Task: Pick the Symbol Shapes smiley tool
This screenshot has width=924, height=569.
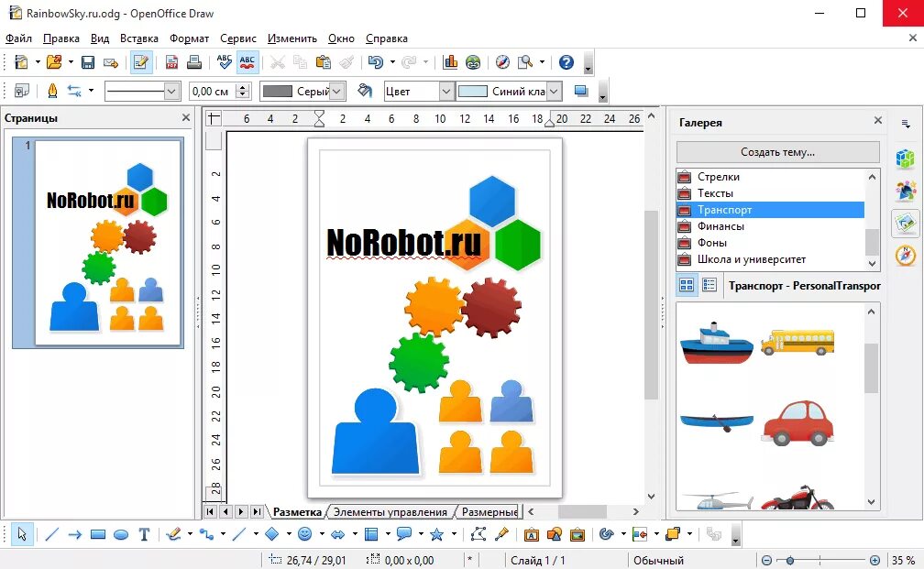Action: pos(304,534)
